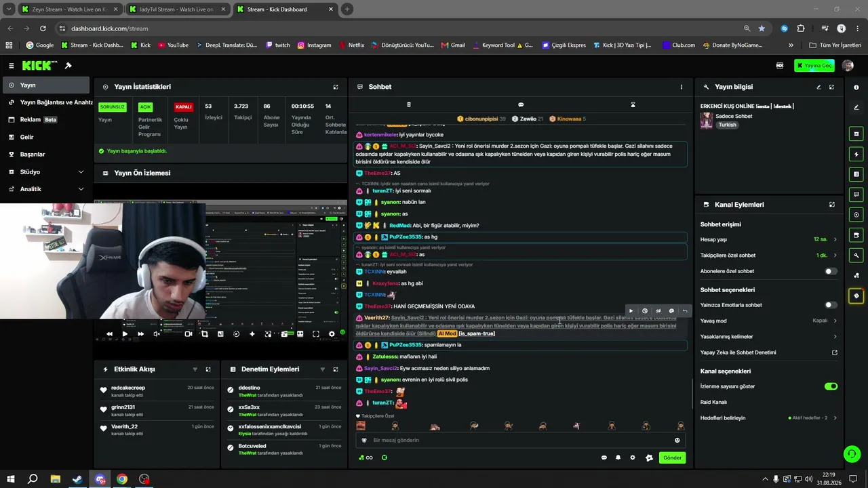Click the hourglass icon in chat toolbar
868x488 pixels.
pyautogui.click(x=633, y=105)
